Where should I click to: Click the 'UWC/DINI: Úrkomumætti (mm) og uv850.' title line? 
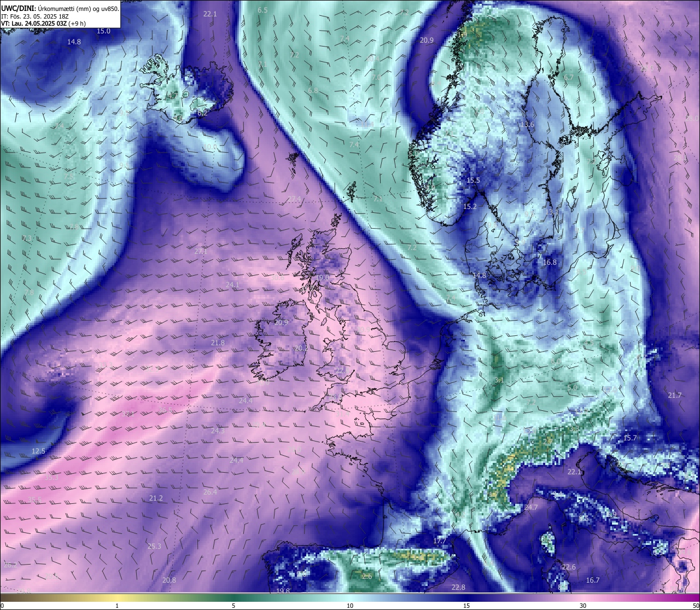pyautogui.click(x=60, y=9)
